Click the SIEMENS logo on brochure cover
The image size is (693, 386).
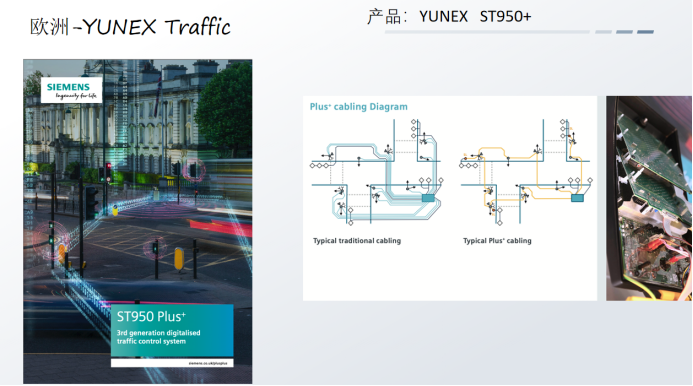click(x=71, y=90)
